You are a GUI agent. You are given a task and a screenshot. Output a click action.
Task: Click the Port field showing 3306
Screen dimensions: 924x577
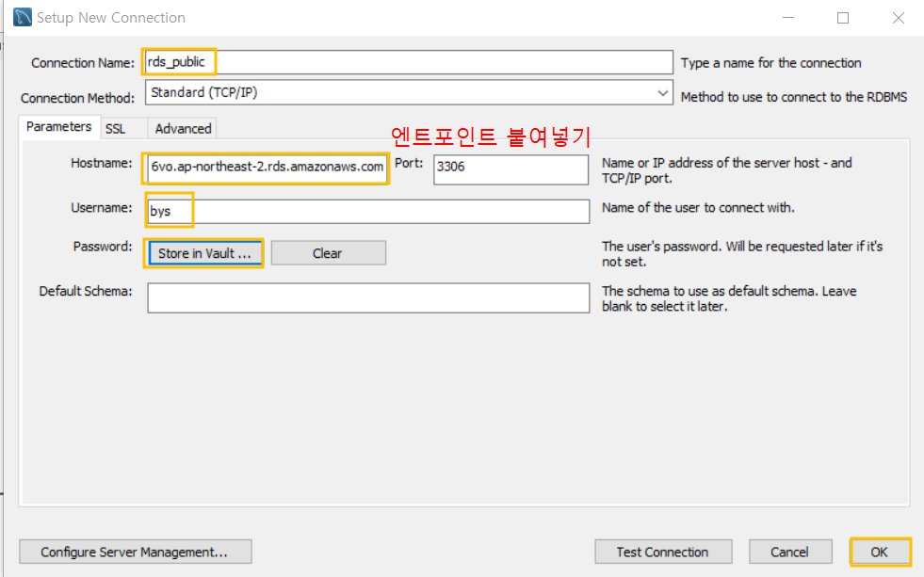pyautogui.click(x=511, y=169)
